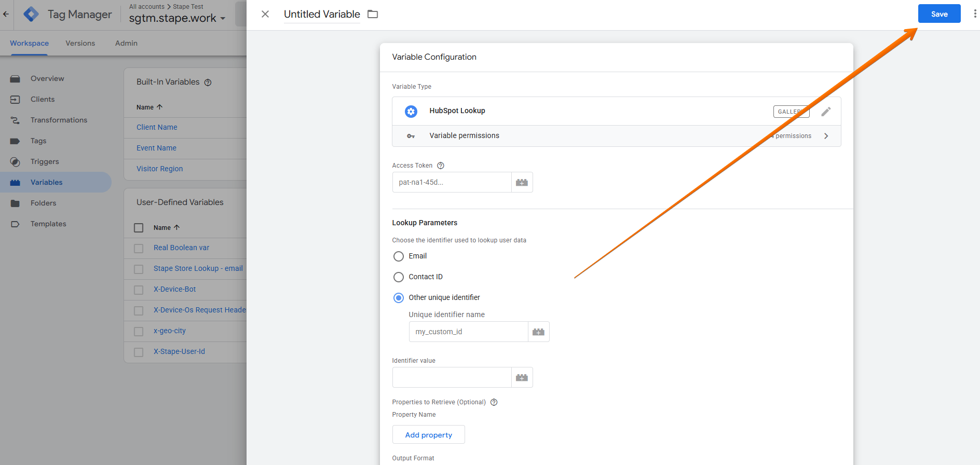Open Access Token help tooltip

tap(441, 166)
